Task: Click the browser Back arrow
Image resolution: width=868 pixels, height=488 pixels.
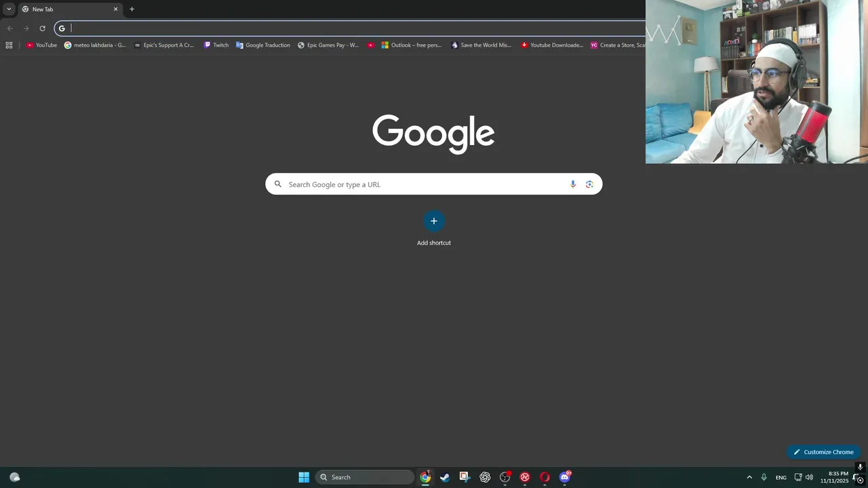Action: point(9,28)
